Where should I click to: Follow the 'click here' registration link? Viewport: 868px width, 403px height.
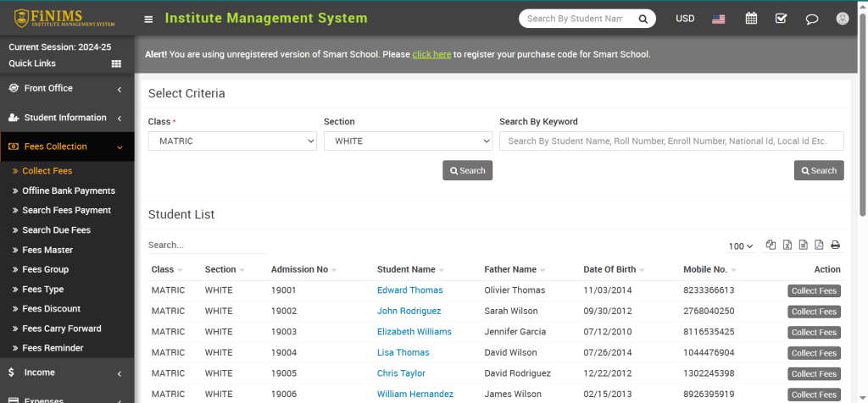coord(431,54)
